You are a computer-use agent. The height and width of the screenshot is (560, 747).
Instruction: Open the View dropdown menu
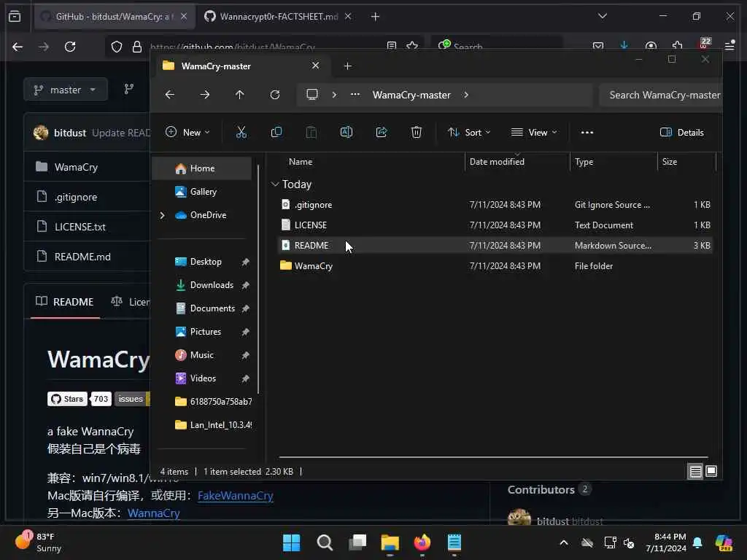pos(533,133)
